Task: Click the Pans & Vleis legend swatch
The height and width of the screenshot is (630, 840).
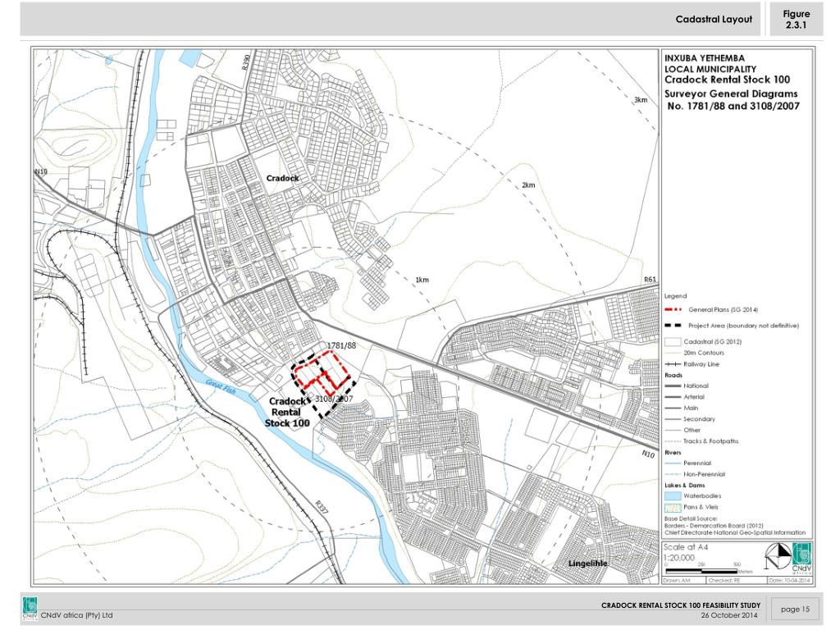Action: (673, 507)
